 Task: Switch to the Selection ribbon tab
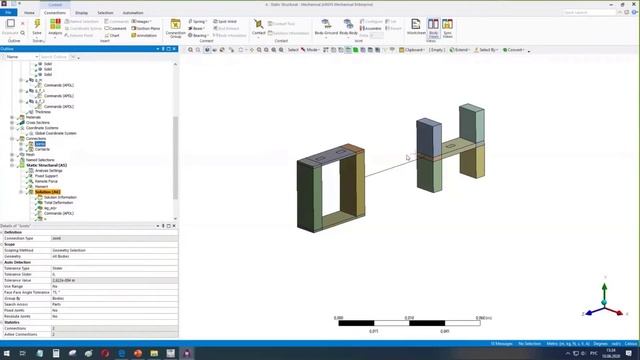coord(105,13)
